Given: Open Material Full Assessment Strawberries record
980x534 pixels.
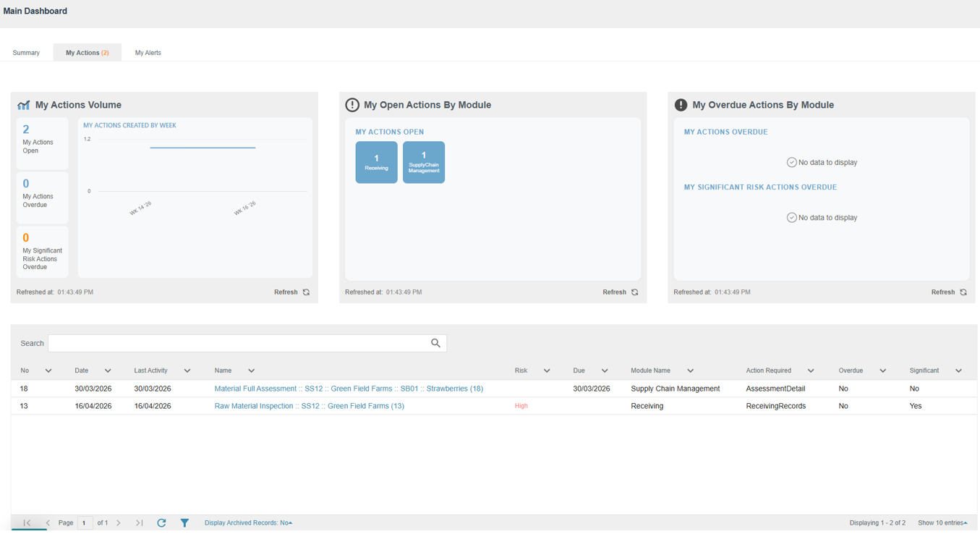Looking at the screenshot, I should click(349, 389).
